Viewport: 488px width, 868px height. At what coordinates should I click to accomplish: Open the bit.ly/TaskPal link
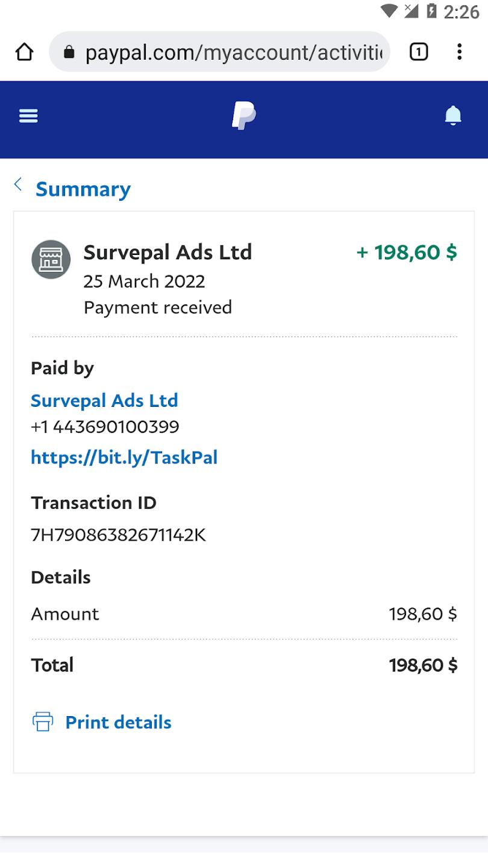coord(124,458)
